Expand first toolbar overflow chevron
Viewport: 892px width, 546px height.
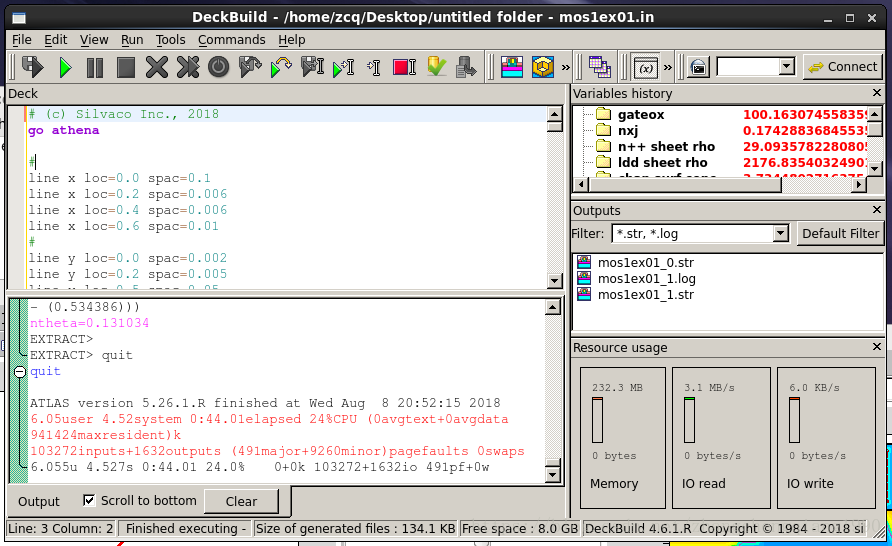click(x=565, y=68)
